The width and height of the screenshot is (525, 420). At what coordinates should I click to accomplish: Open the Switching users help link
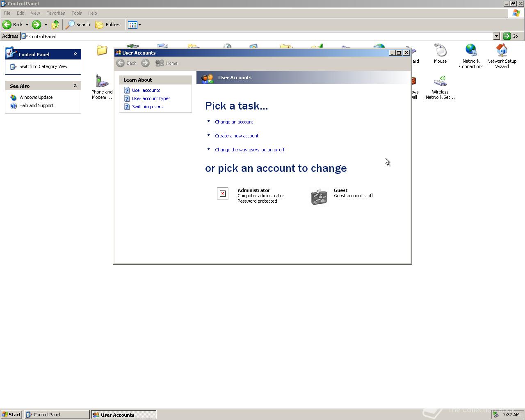pyautogui.click(x=147, y=107)
